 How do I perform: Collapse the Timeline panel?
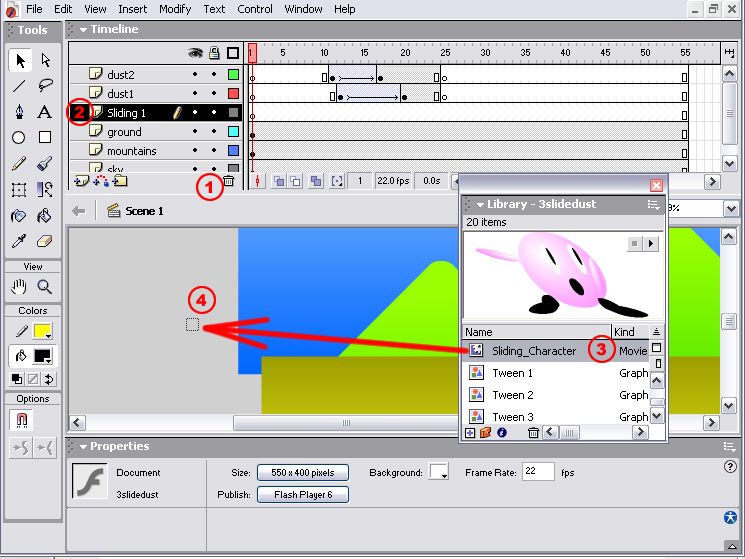point(83,30)
